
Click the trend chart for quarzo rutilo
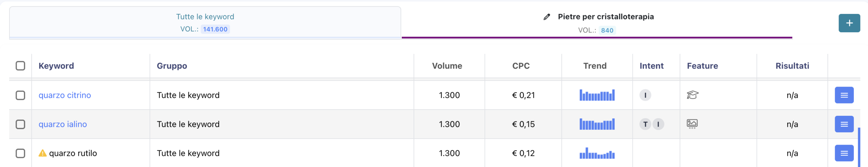coord(597,153)
